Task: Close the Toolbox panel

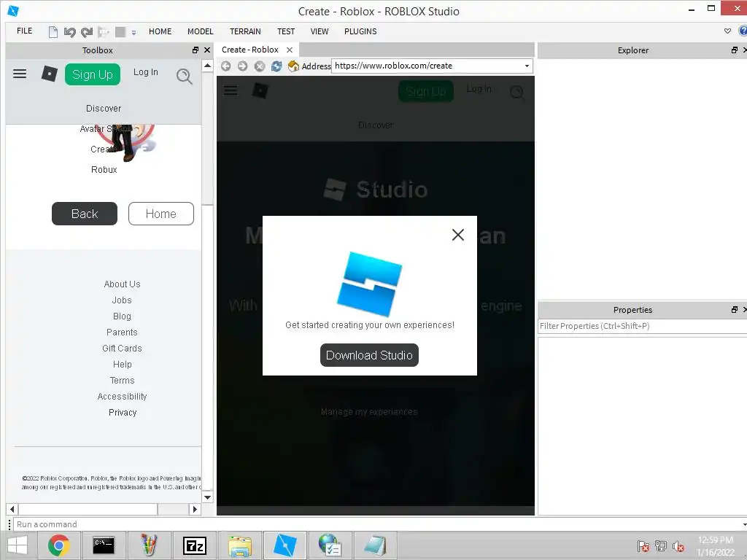Action: pyautogui.click(x=207, y=50)
